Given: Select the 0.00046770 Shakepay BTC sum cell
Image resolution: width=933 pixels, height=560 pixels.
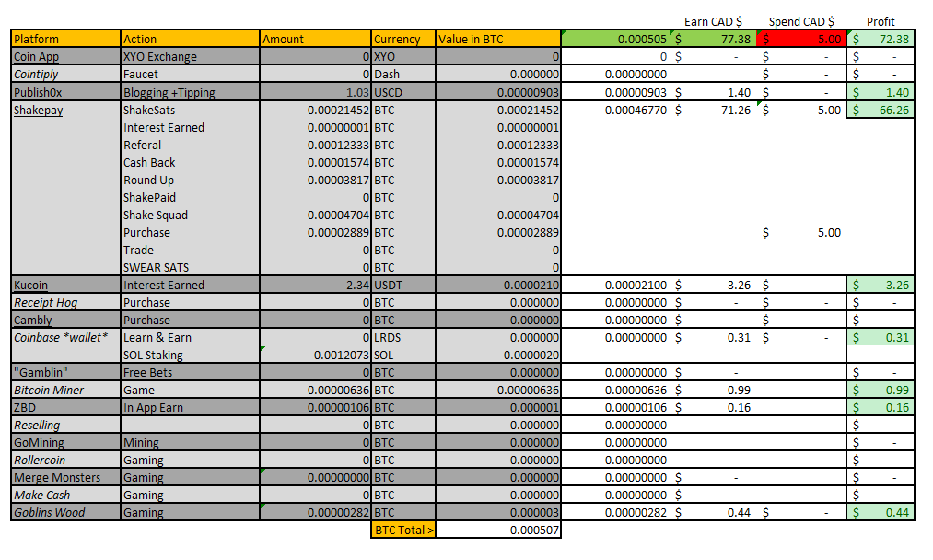Looking at the screenshot, I should pyautogui.click(x=616, y=111).
